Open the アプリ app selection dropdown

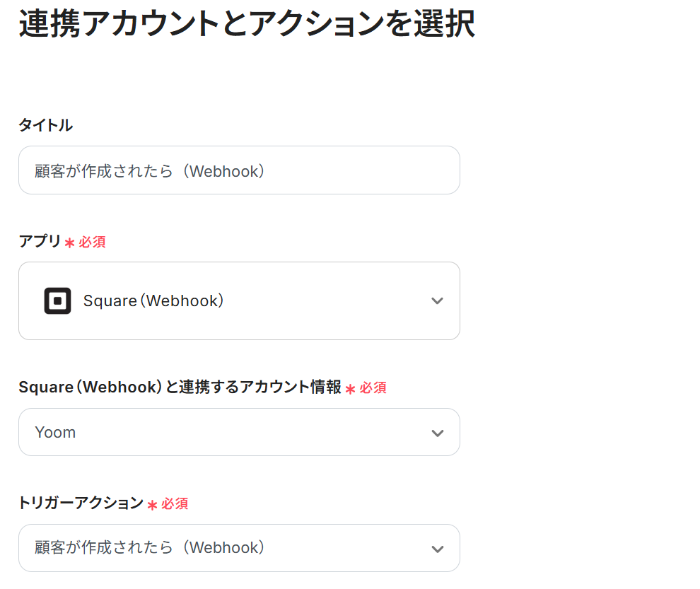pos(239,301)
